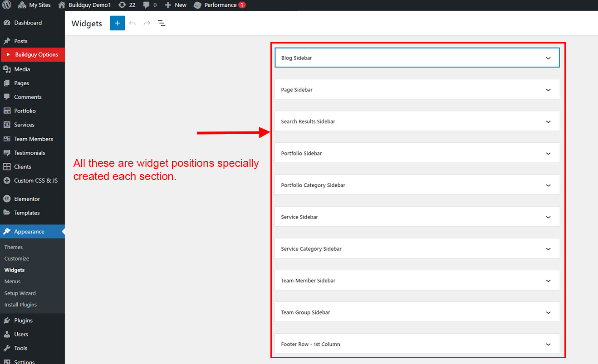
Task: Click the redo arrow in Widgets toolbar
Action: tap(147, 23)
